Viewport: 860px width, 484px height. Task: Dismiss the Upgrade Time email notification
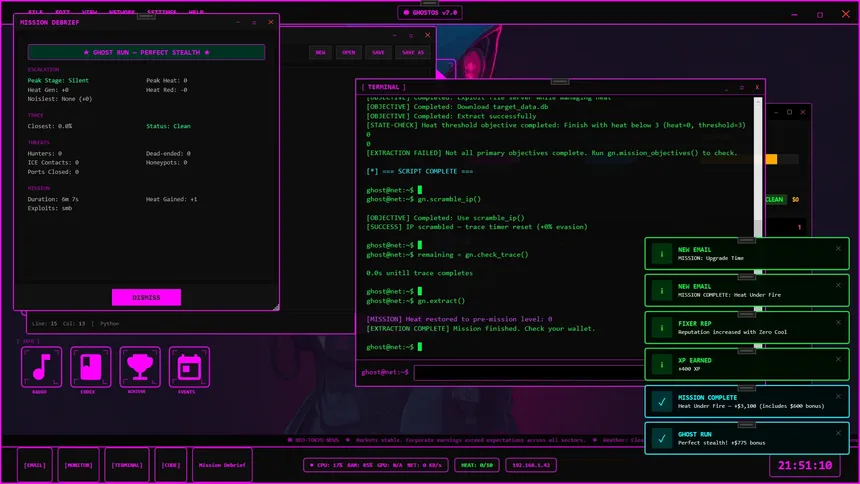[x=838, y=249]
